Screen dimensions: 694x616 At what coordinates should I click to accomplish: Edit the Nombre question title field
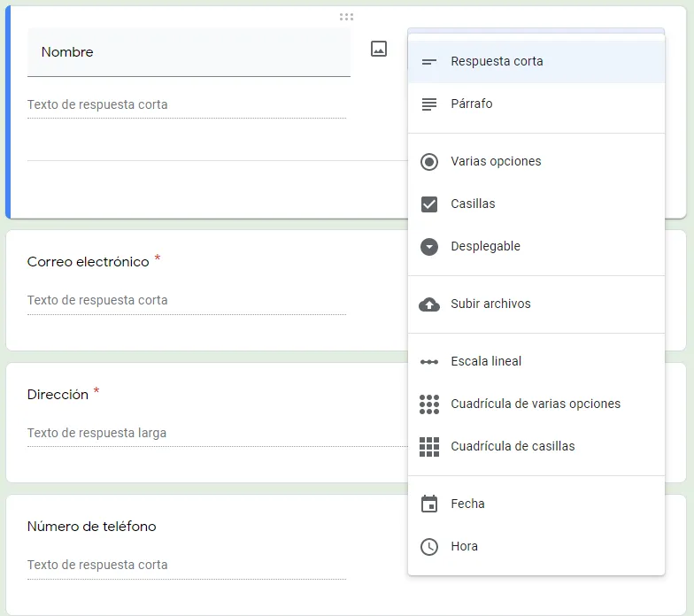click(189, 52)
